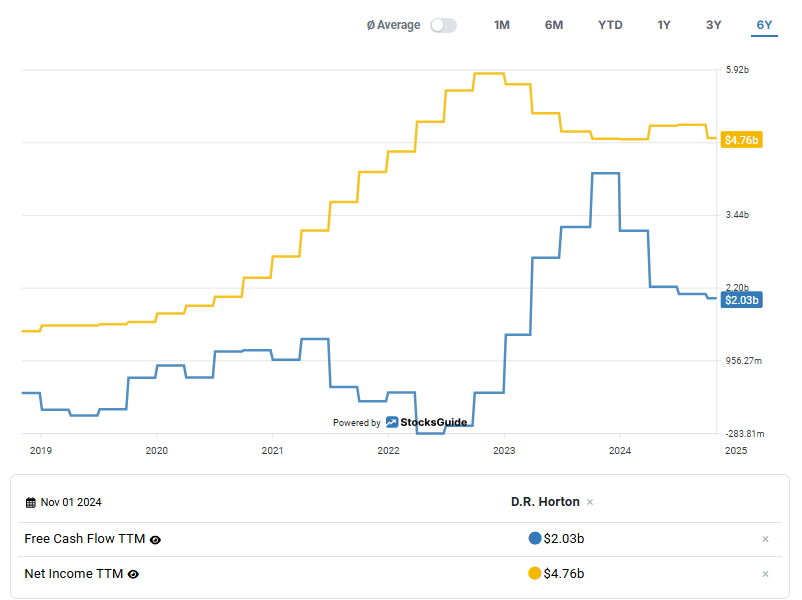Image resolution: width=802 pixels, height=600 pixels.
Task: Click the 3.44b axis label
Action: point(737,215)
